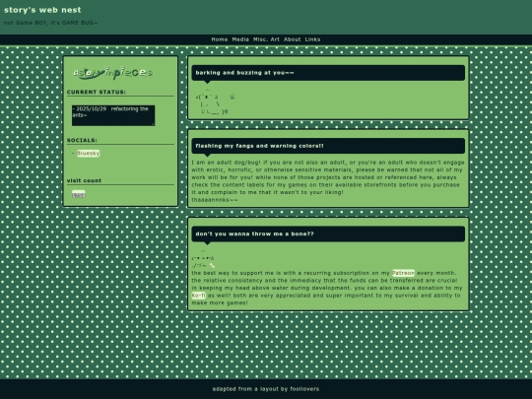Screen dimensions: 532x399
Task: Open the Home navigation link
Action: coord(219,39)
